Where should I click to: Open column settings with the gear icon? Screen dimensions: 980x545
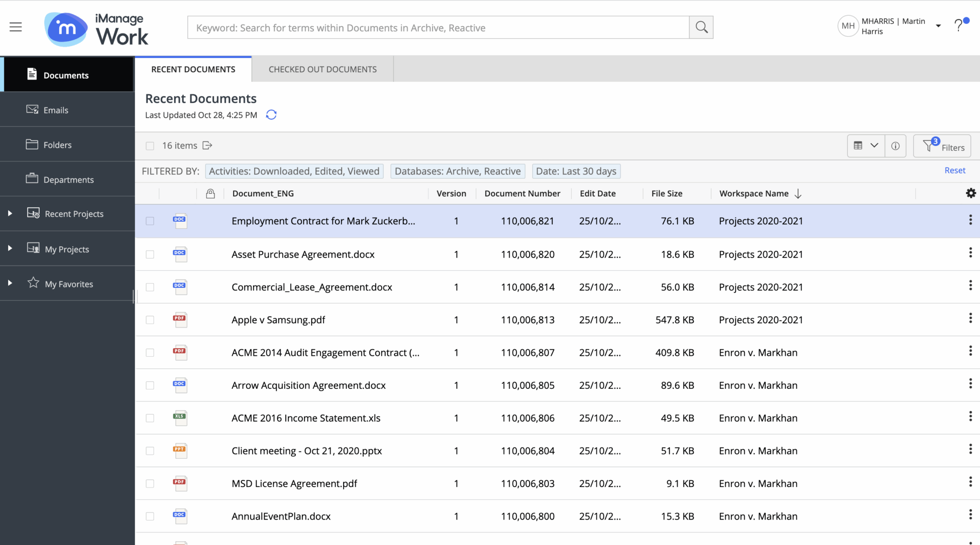pos(971,193)
